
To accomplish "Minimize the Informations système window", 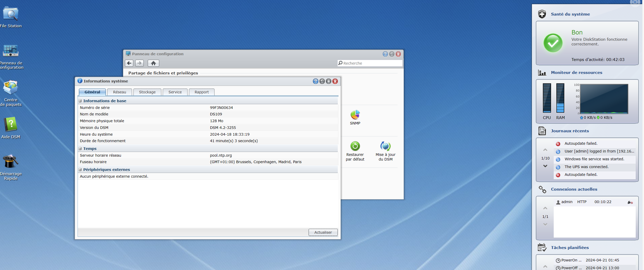I will point(322,81).
